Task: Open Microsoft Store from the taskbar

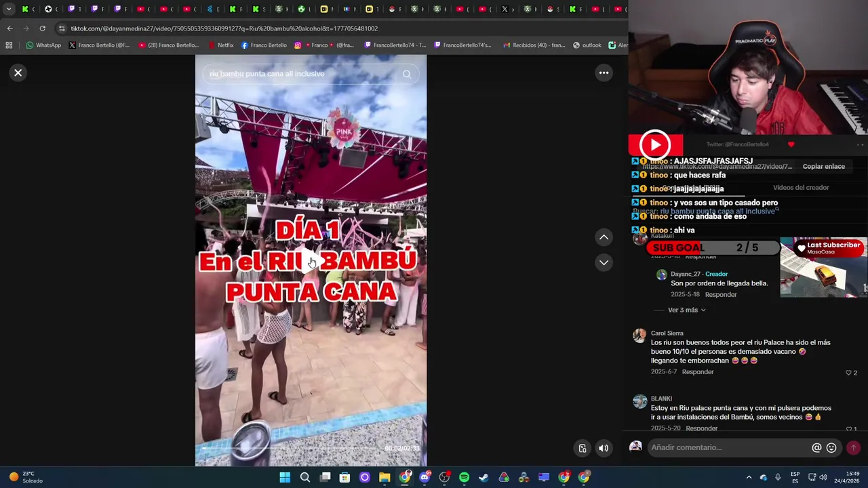Action: tap(344, 477)
